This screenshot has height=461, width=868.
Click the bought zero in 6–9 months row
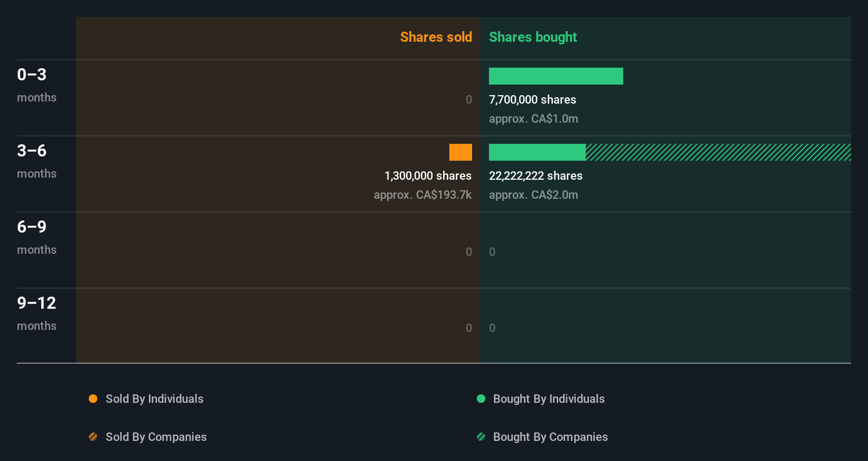click(492, 252)
